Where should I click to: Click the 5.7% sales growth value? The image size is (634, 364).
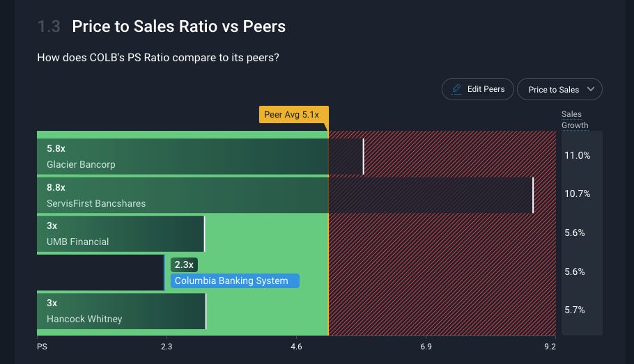click(575, 310)
